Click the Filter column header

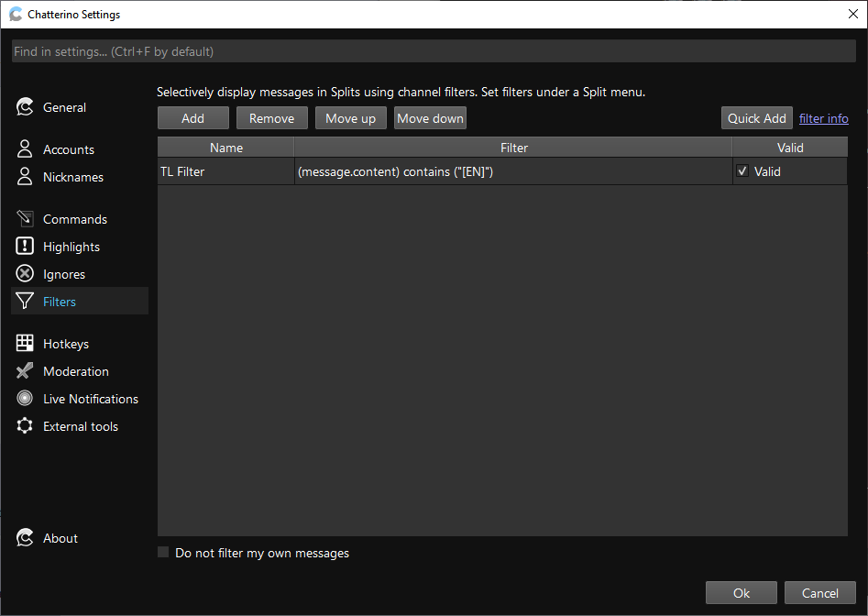513,148
